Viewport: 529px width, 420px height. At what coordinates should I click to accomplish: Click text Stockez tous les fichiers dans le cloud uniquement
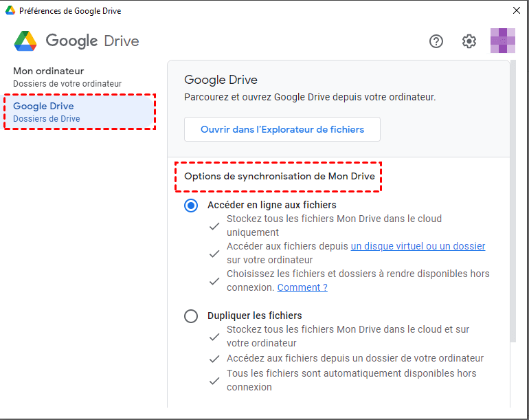coord(334,225)
